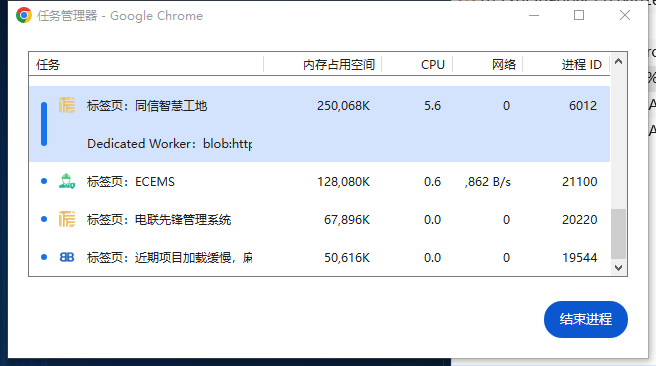Select the Dedicated Worker blob sub-row
This screenshot has height=366, width=656.
tap(320, 143)
